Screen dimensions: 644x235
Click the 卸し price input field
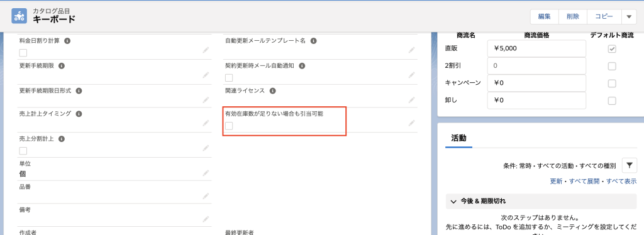[536, 100]
